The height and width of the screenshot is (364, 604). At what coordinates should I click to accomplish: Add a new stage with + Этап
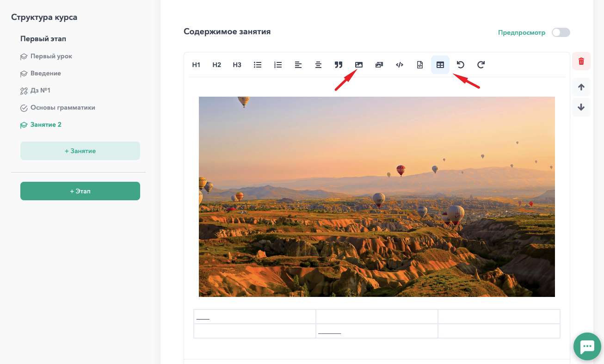pos(80,191)
